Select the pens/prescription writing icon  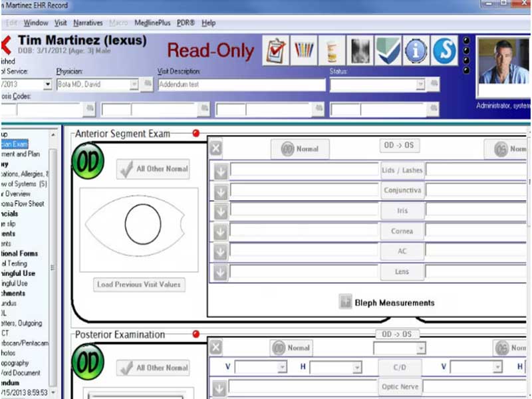click(x=304, y=51)
